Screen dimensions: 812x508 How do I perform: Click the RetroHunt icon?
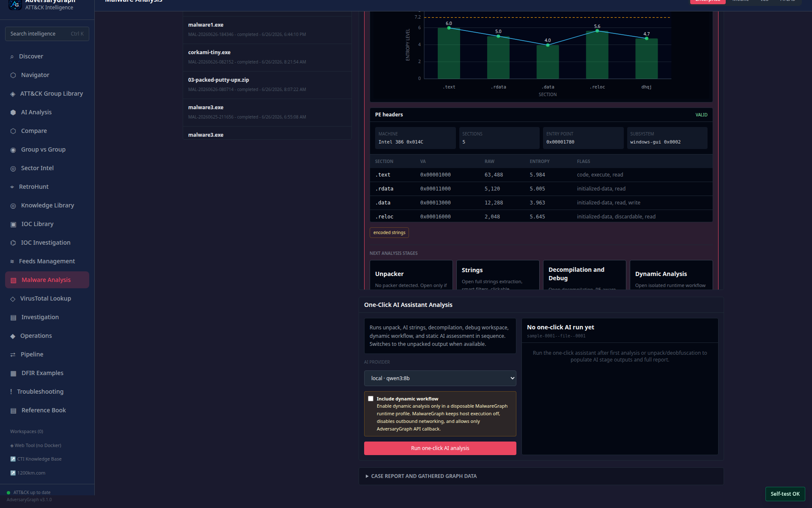coord(12,187)
